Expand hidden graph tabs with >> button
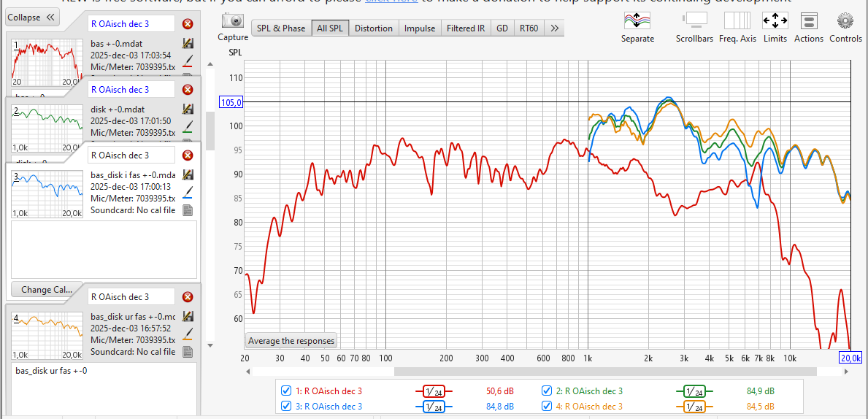 [555, 28]
